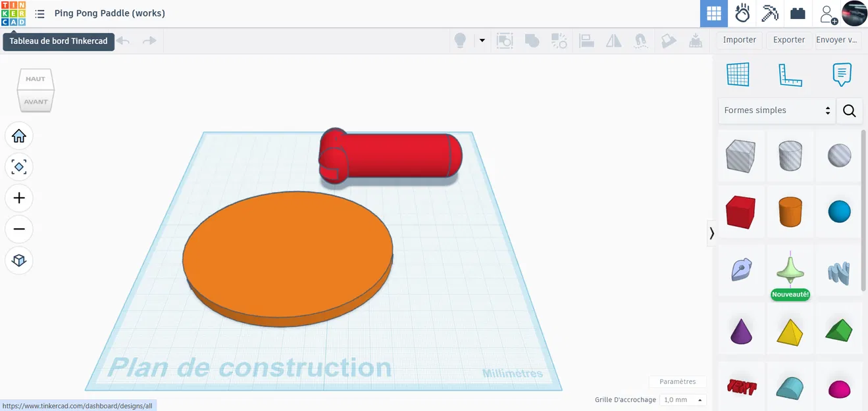Screen dimensions: 868x411
Task: Zoom out with the minus button
Action: coord(19,229)
